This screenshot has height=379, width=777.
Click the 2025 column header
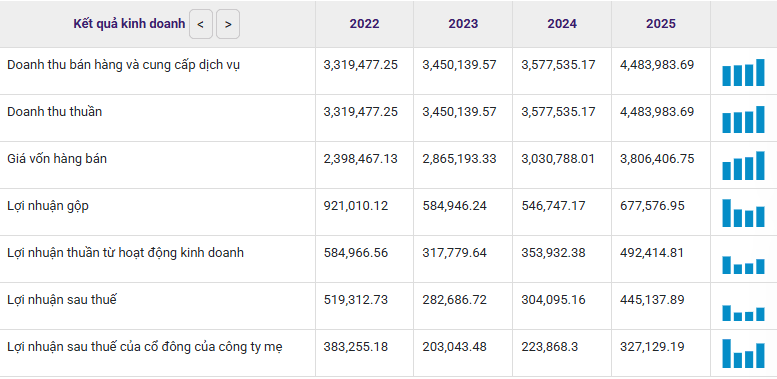coord(661,24)
